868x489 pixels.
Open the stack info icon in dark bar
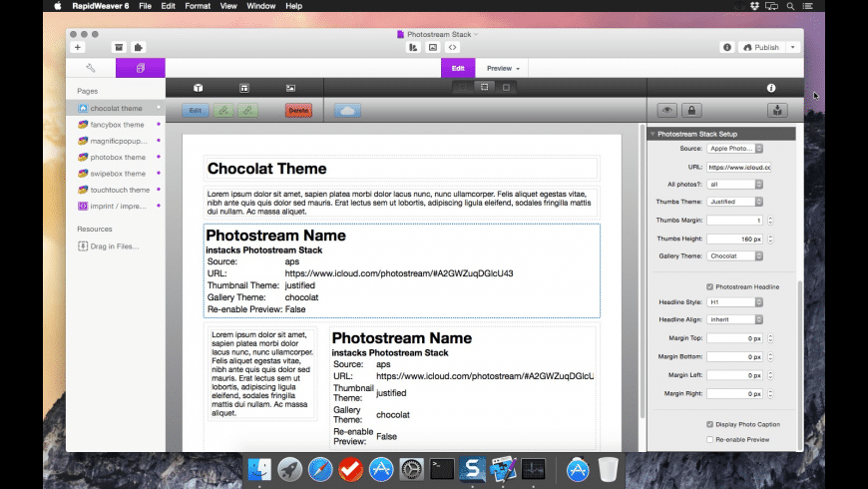point(771,88)
